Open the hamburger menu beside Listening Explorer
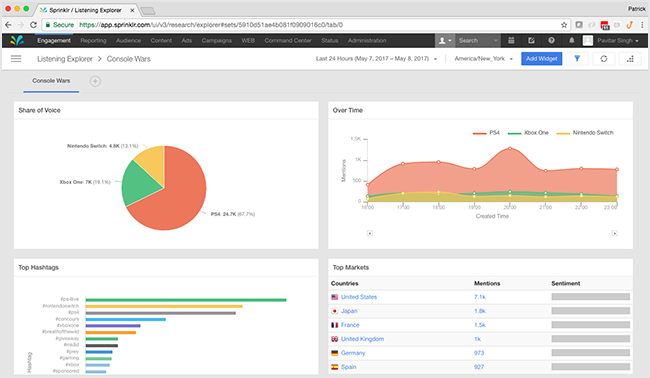Viewport: 650px width, 378px height. (16, 59)
